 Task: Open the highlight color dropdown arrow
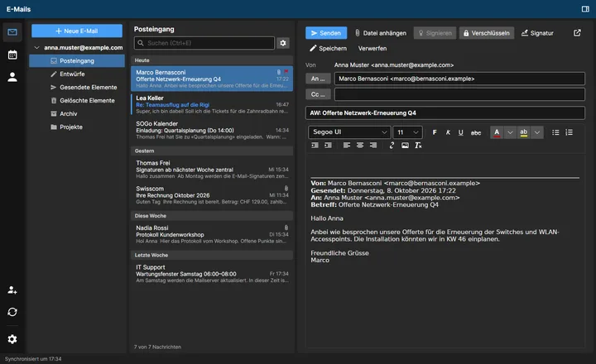(537, 132)
